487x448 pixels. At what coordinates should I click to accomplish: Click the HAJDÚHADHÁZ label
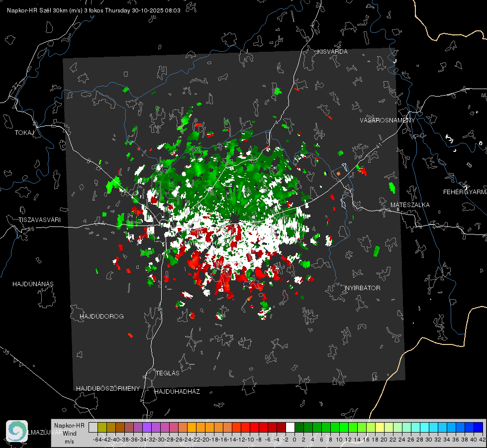177,392
